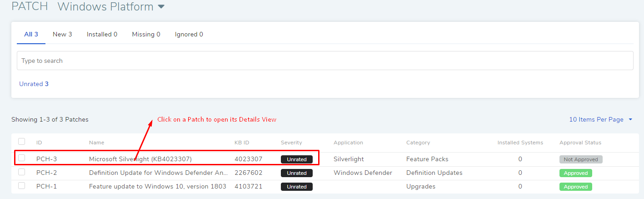The height and width of the screenshot is (199, 644).
Task: Click the Approved badge for PCH-2
Action: [x=576, y=173]
